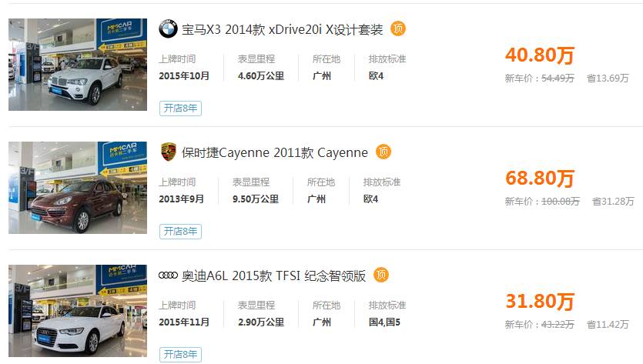Click 开店8年 tag under Cayenne listing
Viewport: 643px width, 364px height.
pyautogui.click(x=180, y=231)
